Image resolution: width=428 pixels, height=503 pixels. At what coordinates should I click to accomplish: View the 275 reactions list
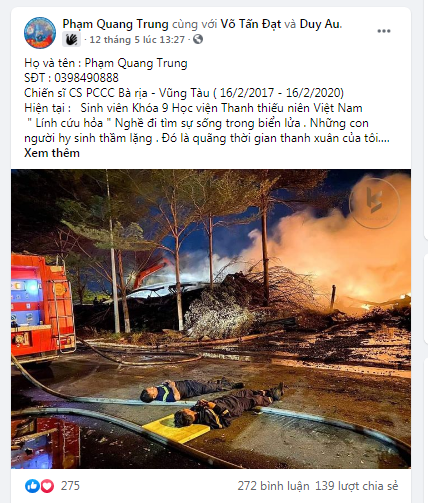70,486
